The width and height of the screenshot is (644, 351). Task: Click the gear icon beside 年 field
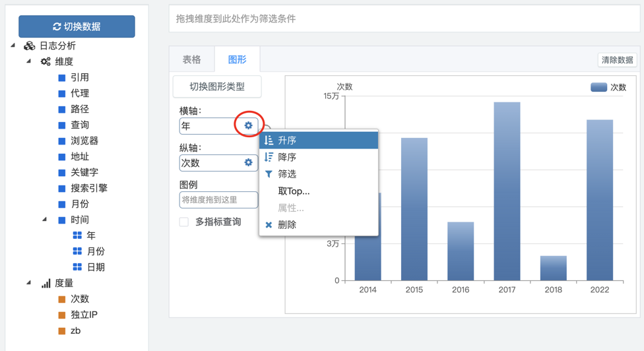coord(248,125)
